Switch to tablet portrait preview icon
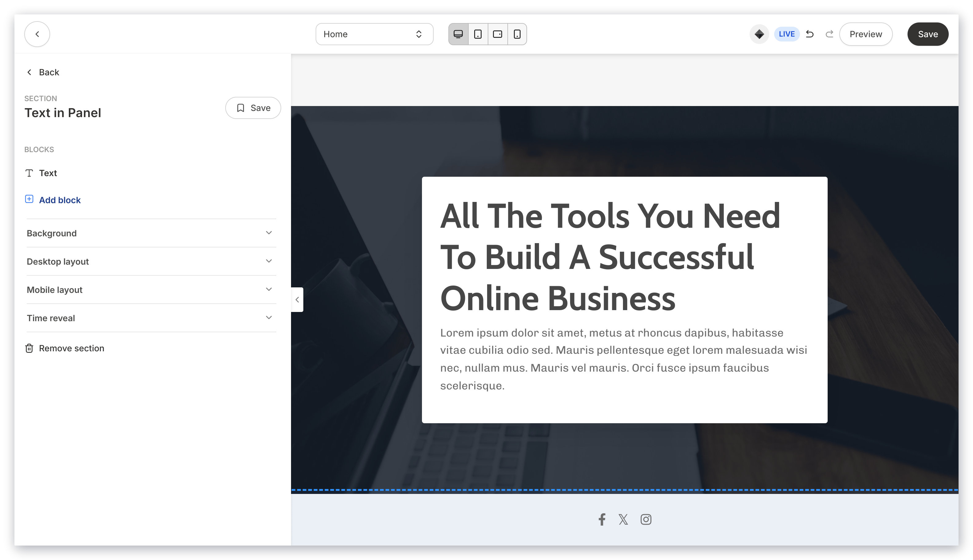This screenshot has width=973, height=560. click(x=478, y=34)
